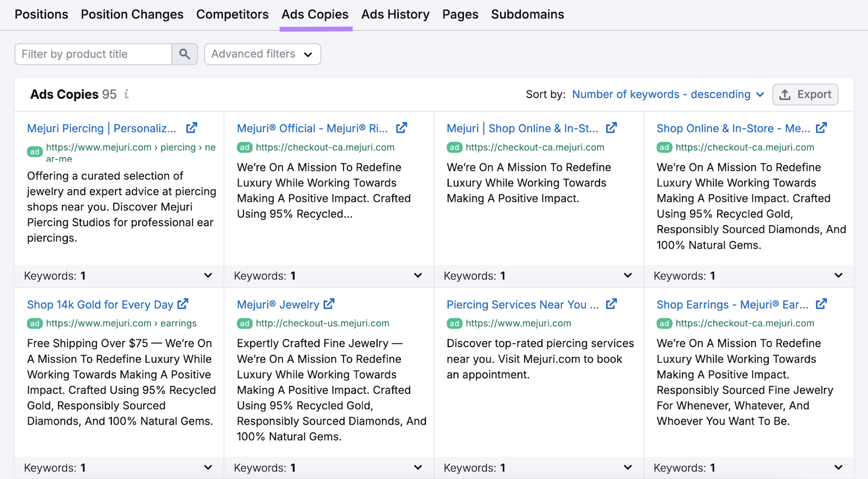The image size is (868, 479).
Task: Click ad text starting 'Free Shipping Over $75'
Action: (122, 382)
